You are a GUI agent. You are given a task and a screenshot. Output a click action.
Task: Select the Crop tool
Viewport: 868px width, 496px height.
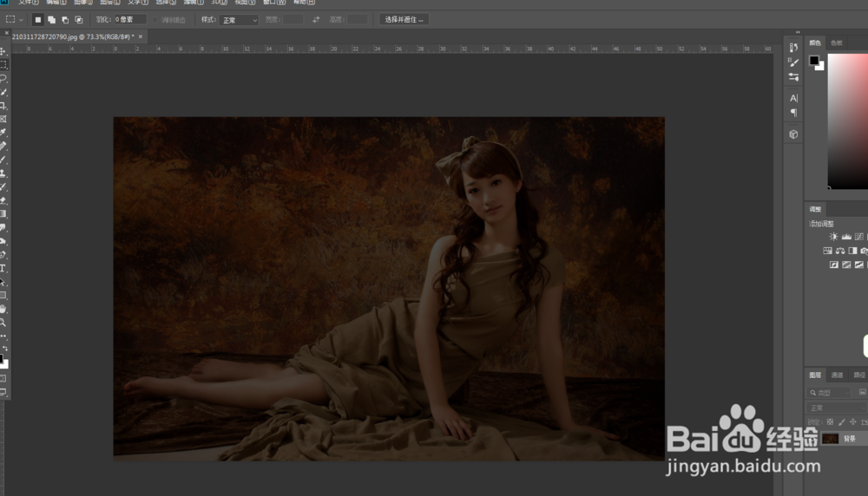(3, 105)
